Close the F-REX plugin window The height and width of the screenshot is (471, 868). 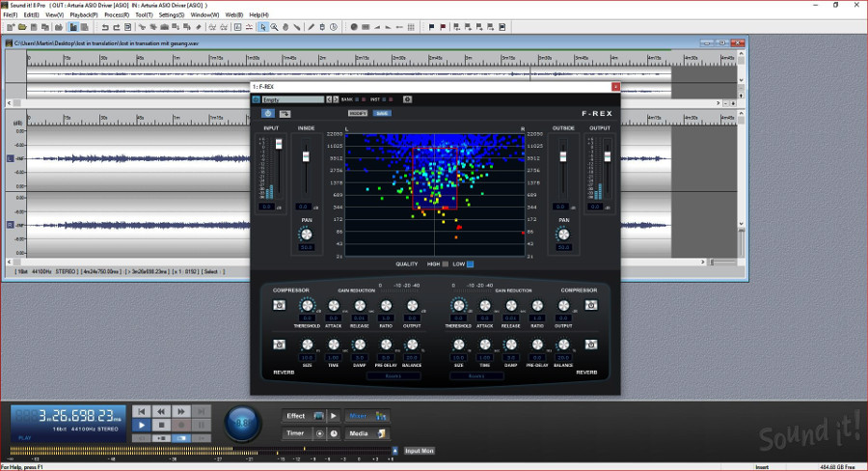tap(615, 87)
